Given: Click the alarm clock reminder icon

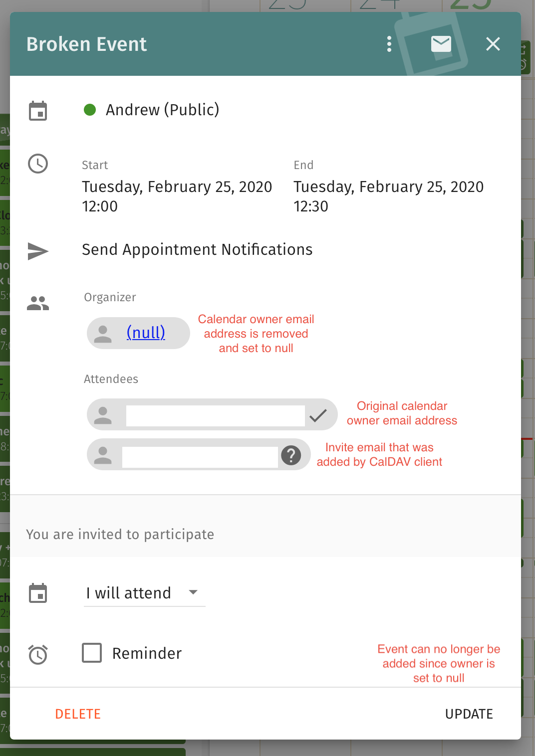Looking at the screenshot, I should point(38,654).
